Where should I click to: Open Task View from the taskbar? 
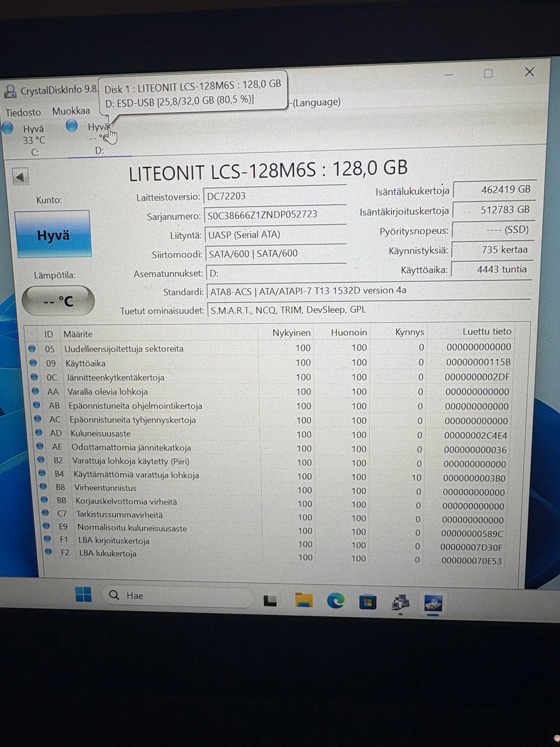click(270, 601)
